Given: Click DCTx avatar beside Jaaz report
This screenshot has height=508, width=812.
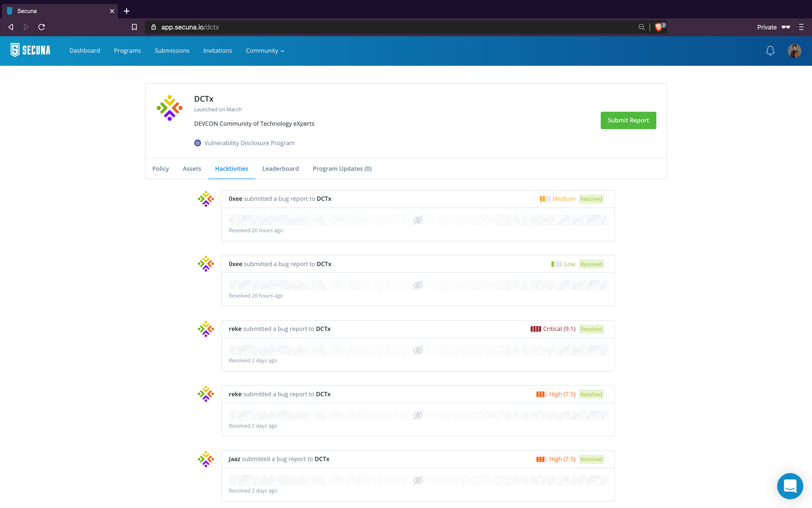Looking at the screenshot, I should pos(206,459).
